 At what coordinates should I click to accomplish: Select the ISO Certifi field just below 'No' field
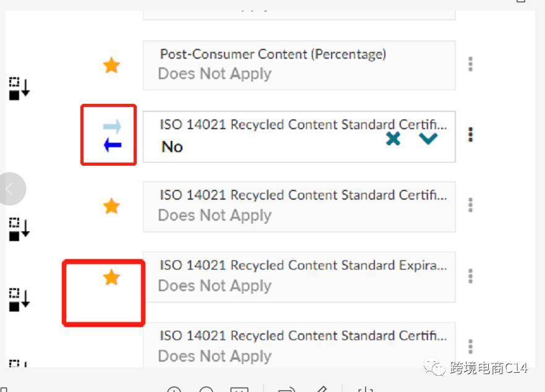[299, 206]
